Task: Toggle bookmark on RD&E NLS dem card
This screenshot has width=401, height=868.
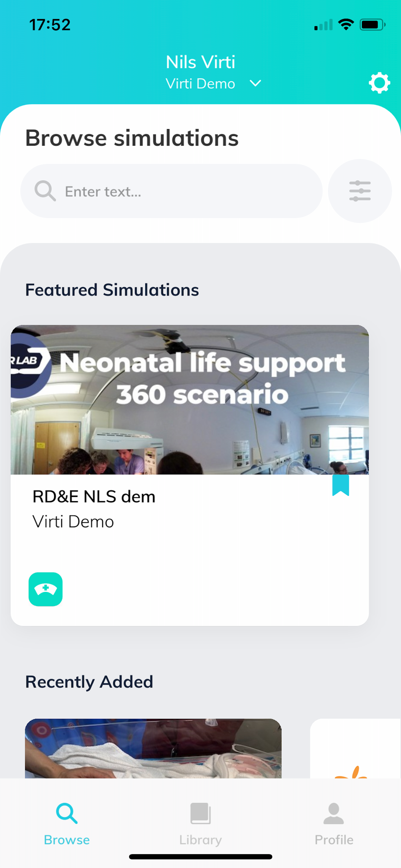Action: (x=341, y=485)
